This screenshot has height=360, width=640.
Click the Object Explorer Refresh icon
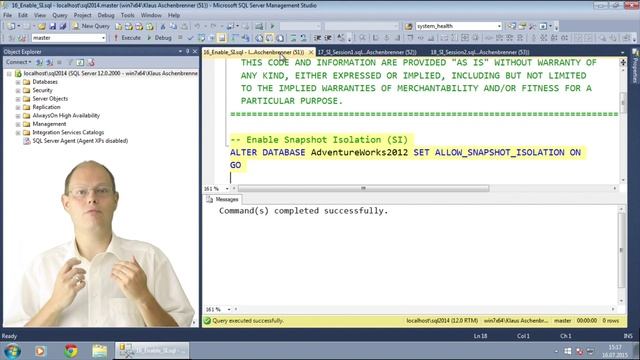tap(80, 62)
